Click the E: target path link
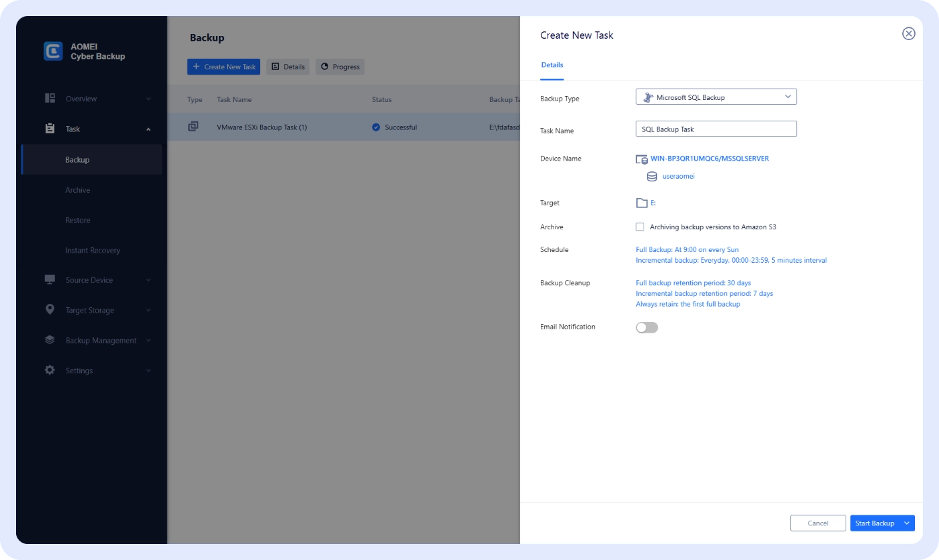The width and height of the screenshot is (939, 560). [x=653, y=203]
